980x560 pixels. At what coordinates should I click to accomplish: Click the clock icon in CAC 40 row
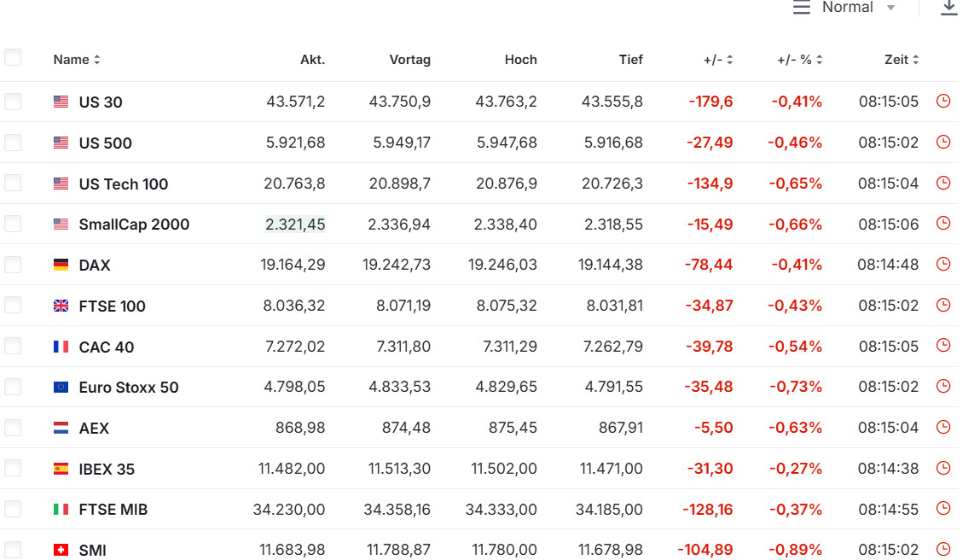[x=943, y=346]
